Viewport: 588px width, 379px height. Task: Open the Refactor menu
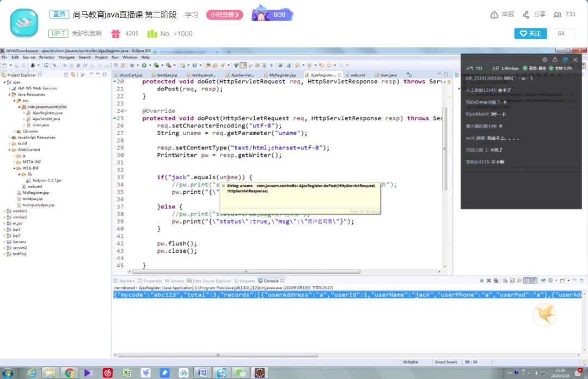pyautogui.click(x=46, y=57)
